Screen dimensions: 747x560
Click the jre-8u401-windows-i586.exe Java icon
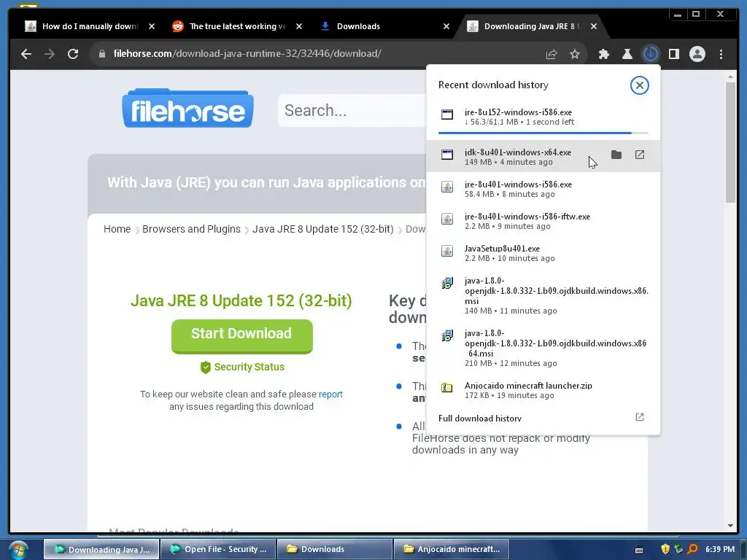coord(447,187)
